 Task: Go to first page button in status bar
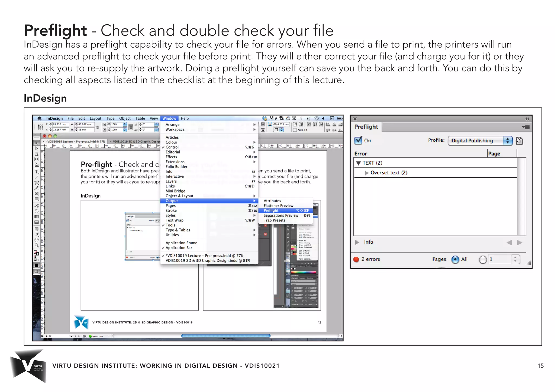pos(42,336)
